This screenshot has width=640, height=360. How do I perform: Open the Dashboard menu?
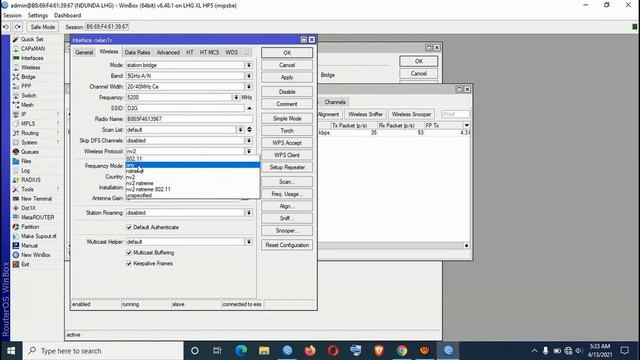(x=67, y=16)
